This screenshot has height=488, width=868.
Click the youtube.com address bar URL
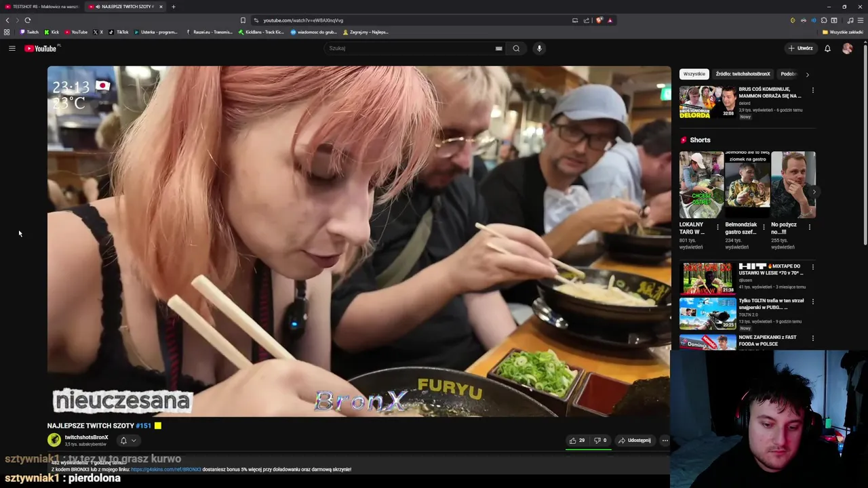[303, 20]
